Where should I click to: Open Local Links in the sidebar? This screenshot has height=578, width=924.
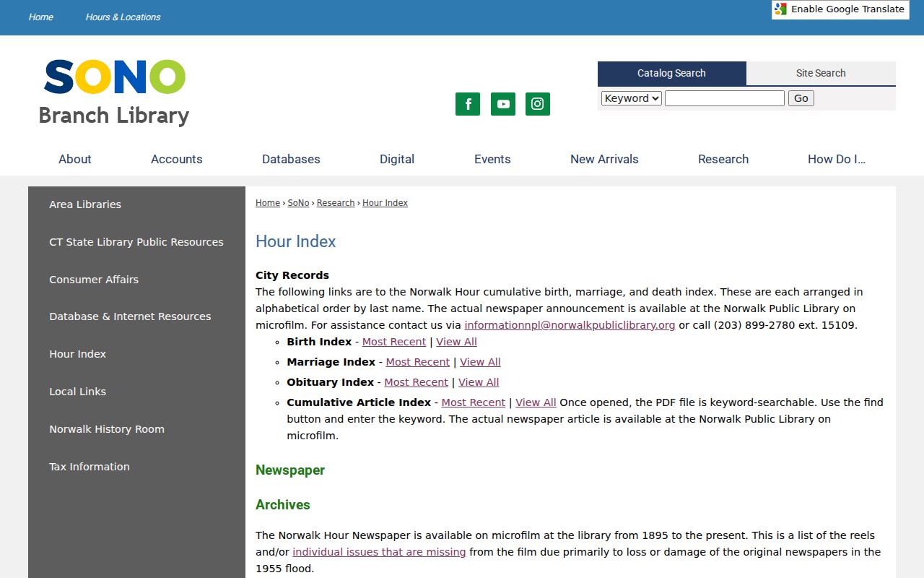point(137,392)
